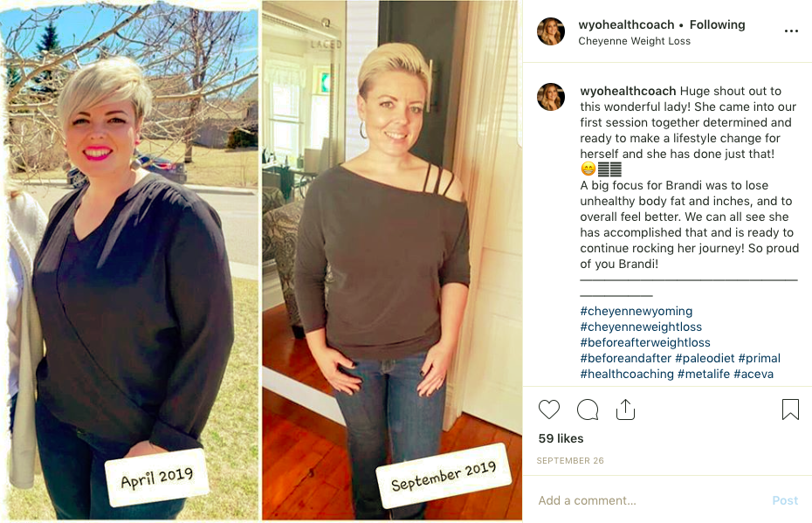Open the #beforeafterweightloss hashtag

click(x=644, y=342)
